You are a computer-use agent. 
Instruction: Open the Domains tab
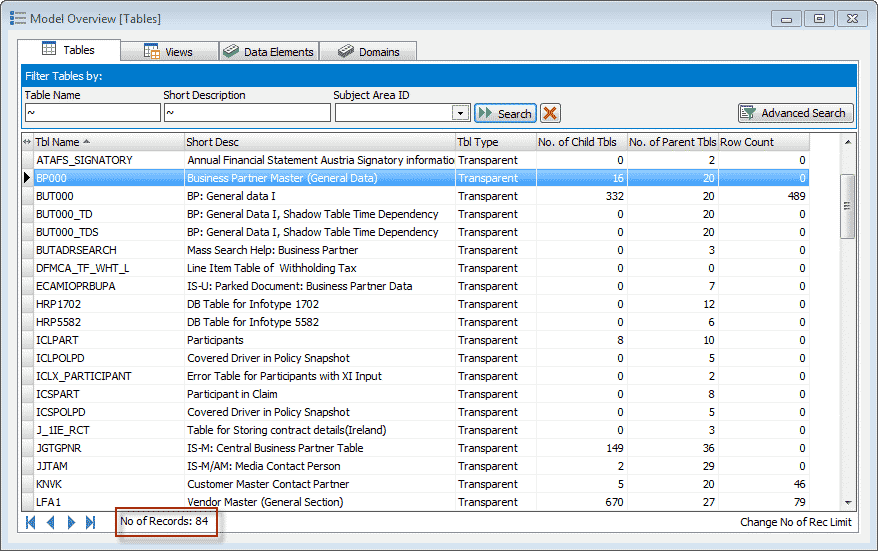pos(368,52)
